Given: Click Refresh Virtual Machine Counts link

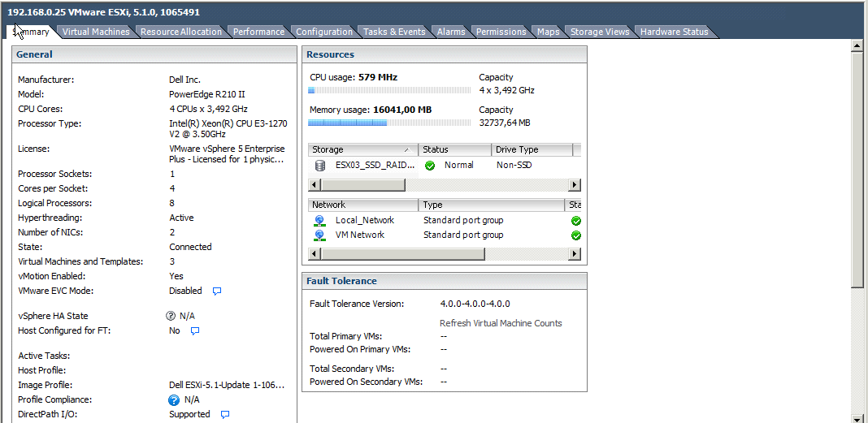Looking at the screenshot, I should (501, 323).
